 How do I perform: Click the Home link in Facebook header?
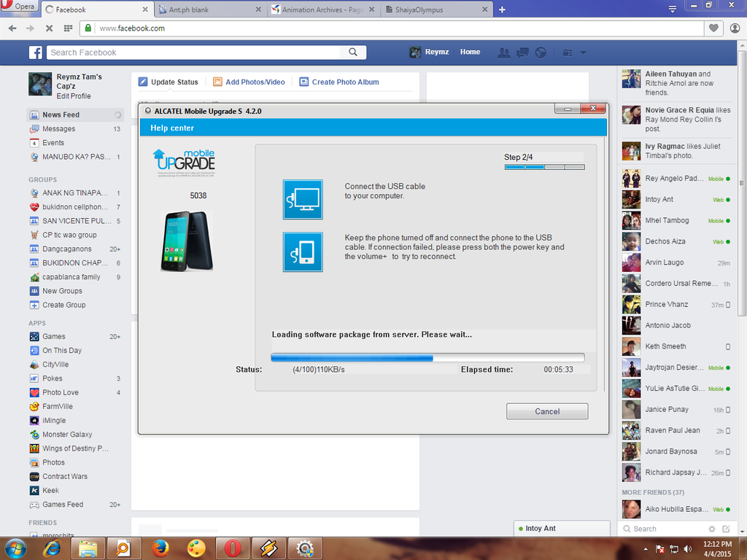pyautogui.click(x=470, y=52)
